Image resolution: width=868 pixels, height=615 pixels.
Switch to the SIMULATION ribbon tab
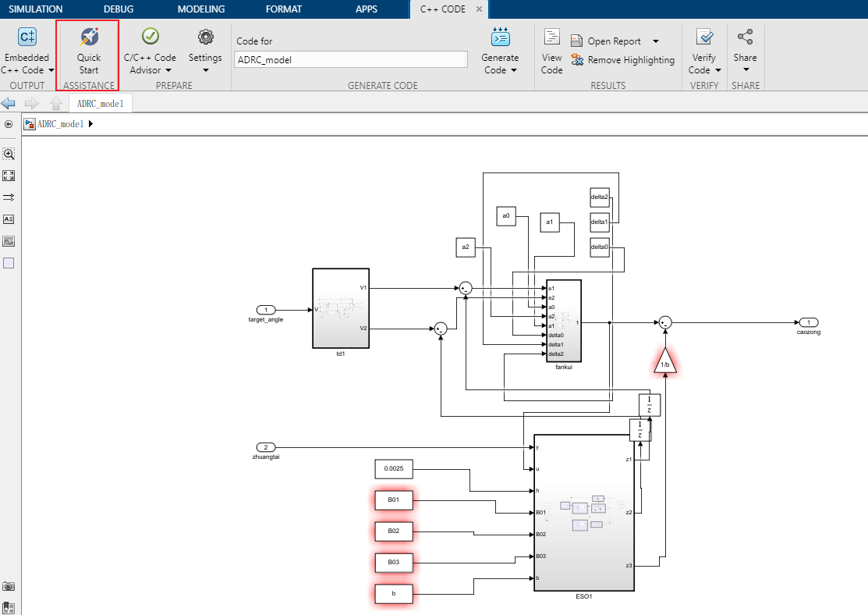tap(37, 9)
